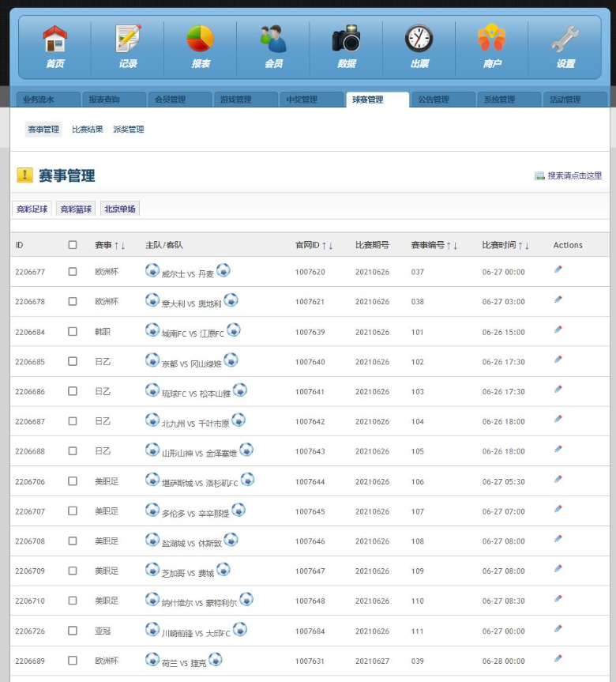Open the 商户 merchants icon
Image resolution: width=616 pixels, height=682 pixels.
tap(492, 38)
